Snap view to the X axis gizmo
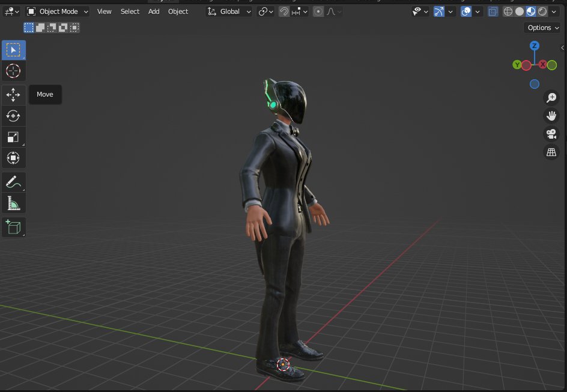The height and width of the screenshot is (392, 567). pos(542,65)
